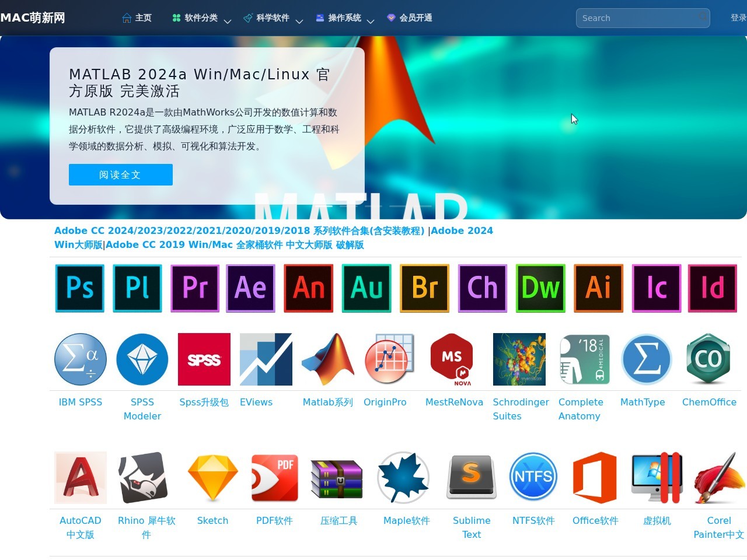Open the MestReNova text link
The width and height of the screenshot is (747, 560).
[x=454, y=402]
